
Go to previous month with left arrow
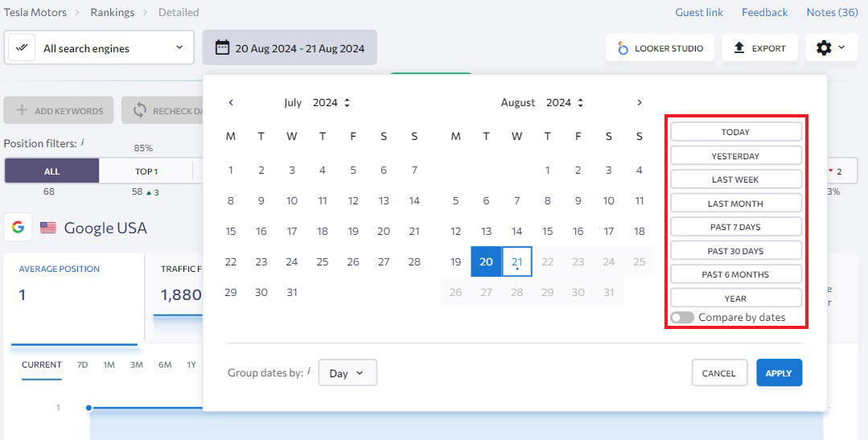(231, 102)
